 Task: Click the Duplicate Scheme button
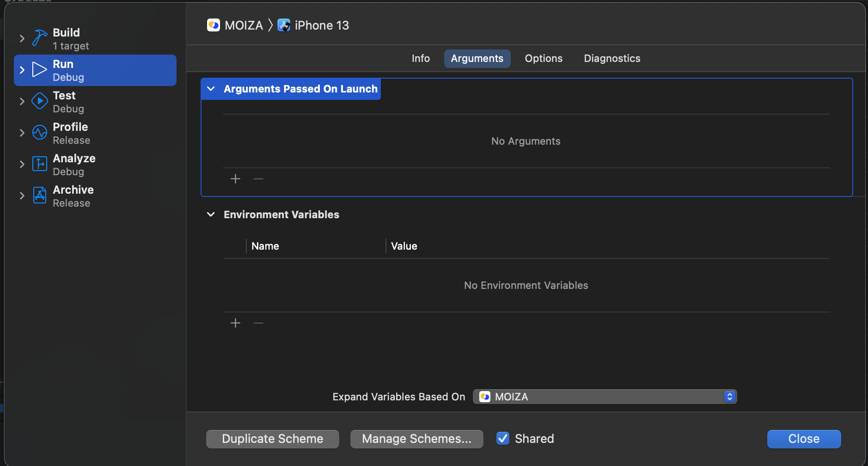pos(273,439)
